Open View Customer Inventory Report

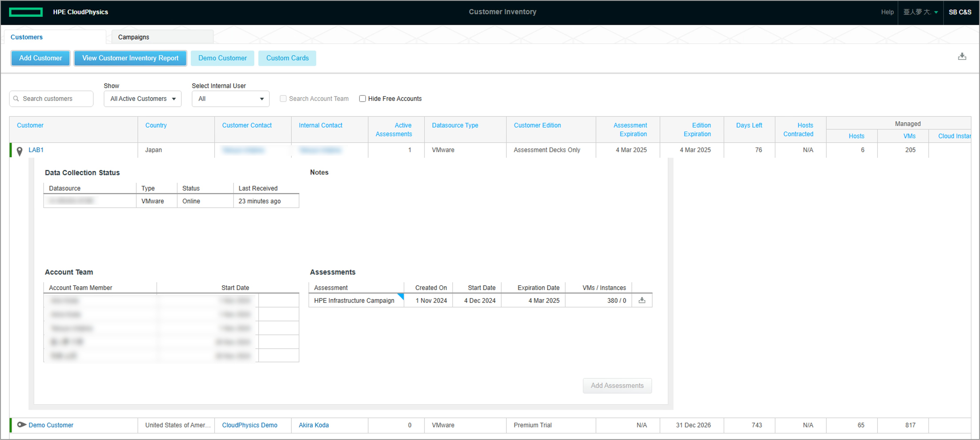(130, 58)
